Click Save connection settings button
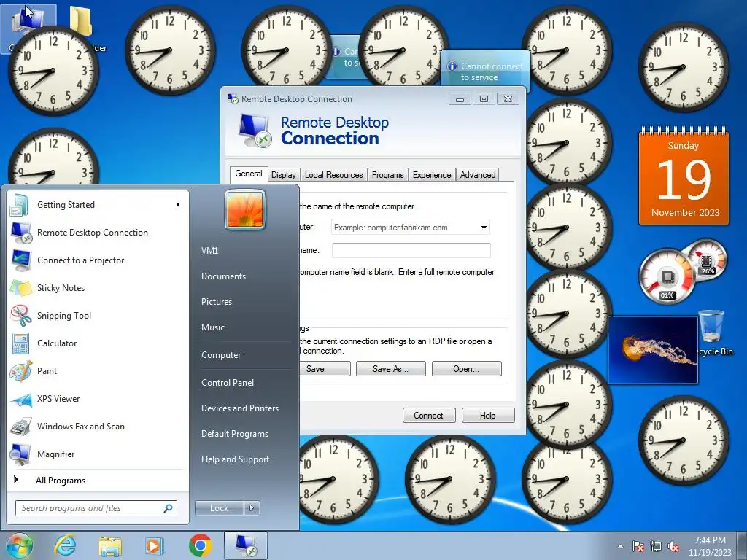The height and width of the screenshot is (560, 747). 325,368
